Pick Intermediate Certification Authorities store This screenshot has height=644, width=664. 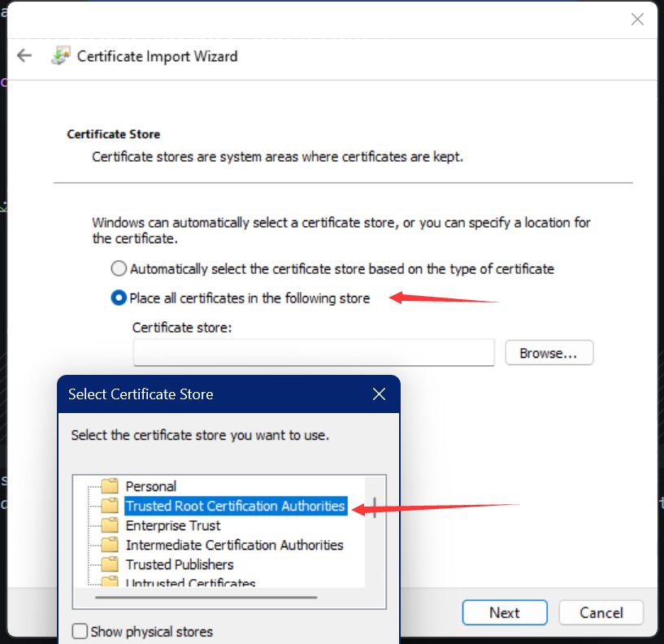(x=235, y=545)
